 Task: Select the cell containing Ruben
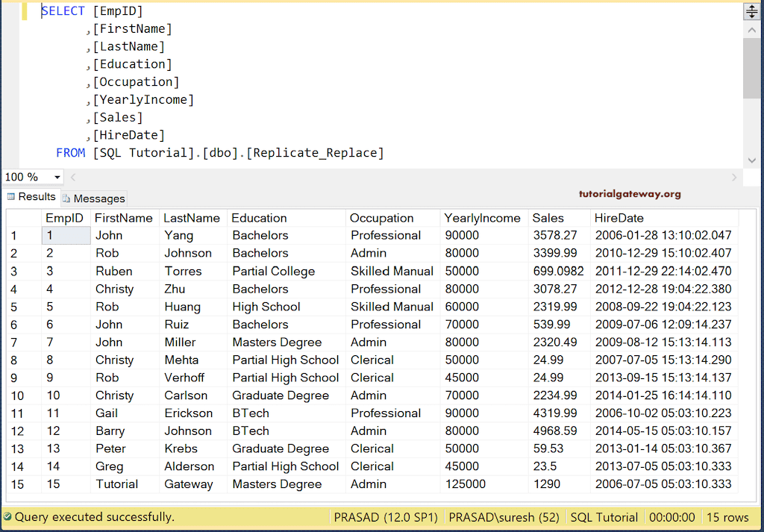pos(113,271)
